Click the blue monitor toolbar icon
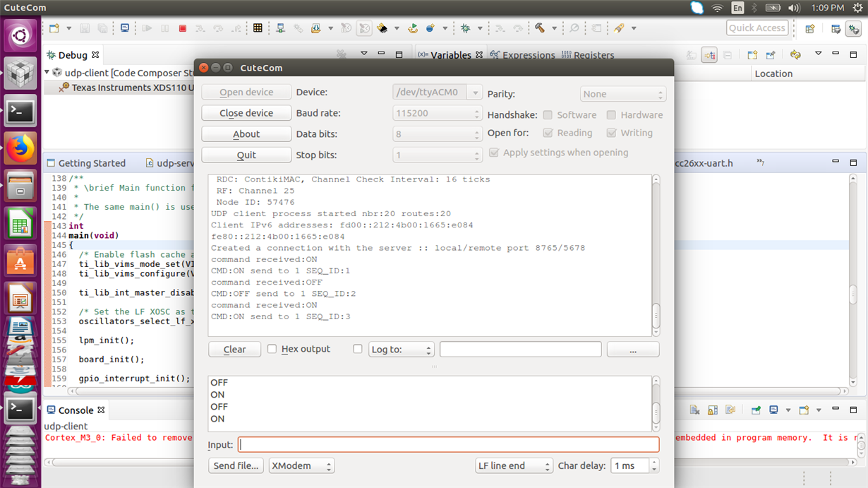 point(125,28)
